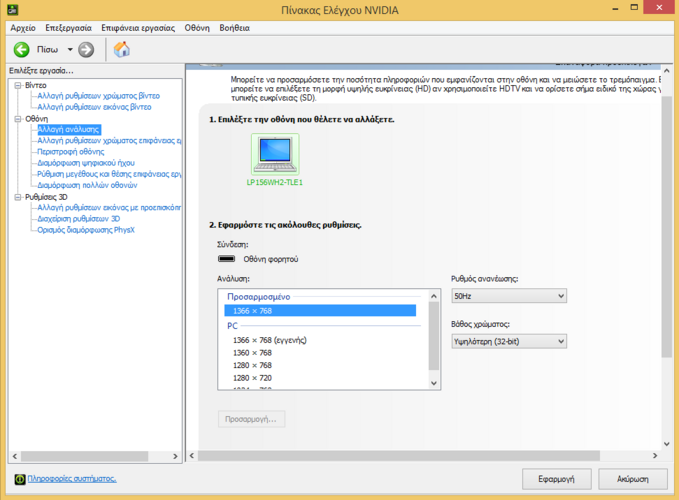Click task tree scroll left arrow
The height and width of the screenshot is (500, 679).
tap(15, 456)
